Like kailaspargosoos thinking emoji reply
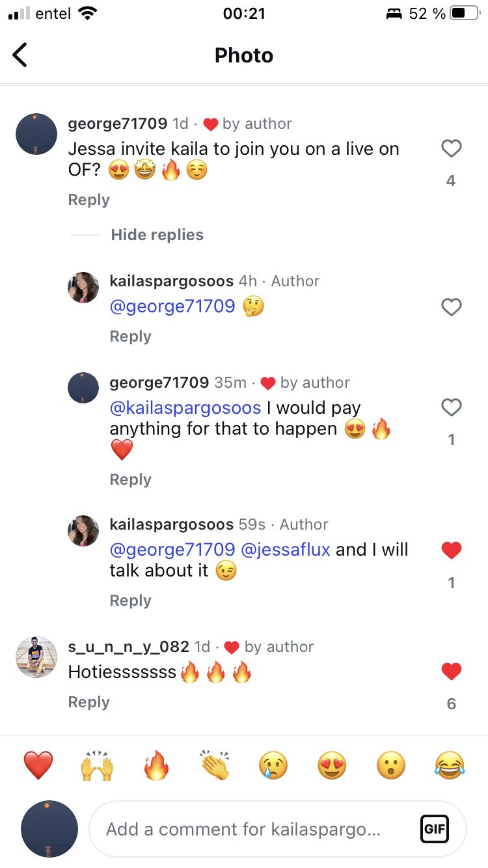Viewport: 488px width, 868px height. 451,306
